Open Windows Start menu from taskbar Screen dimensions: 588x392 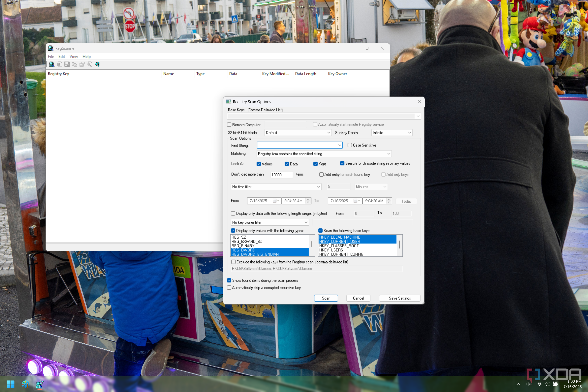point(11,384)
